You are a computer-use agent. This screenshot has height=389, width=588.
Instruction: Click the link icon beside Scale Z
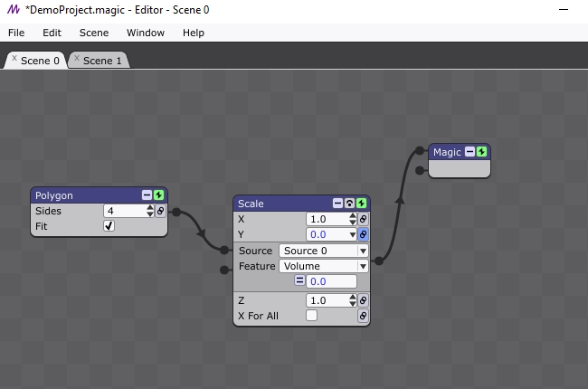pos(363,300)
